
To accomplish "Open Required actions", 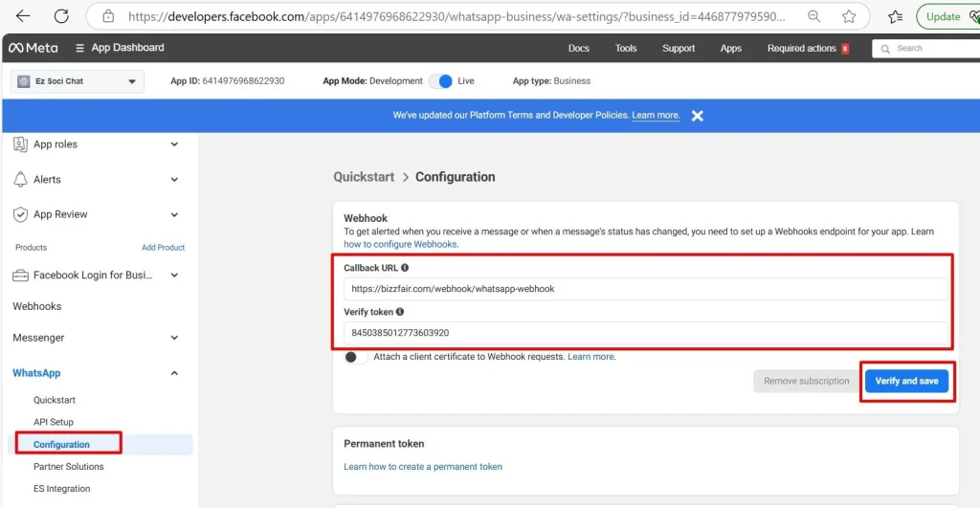I will (801, 48).
